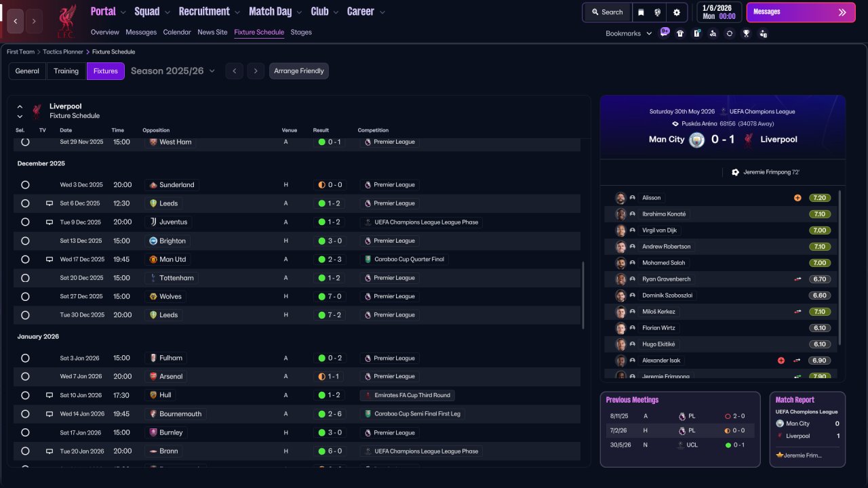Click the circular arrows bookmark icon
This screenshot has width=868, height=488.
[730, 33]
